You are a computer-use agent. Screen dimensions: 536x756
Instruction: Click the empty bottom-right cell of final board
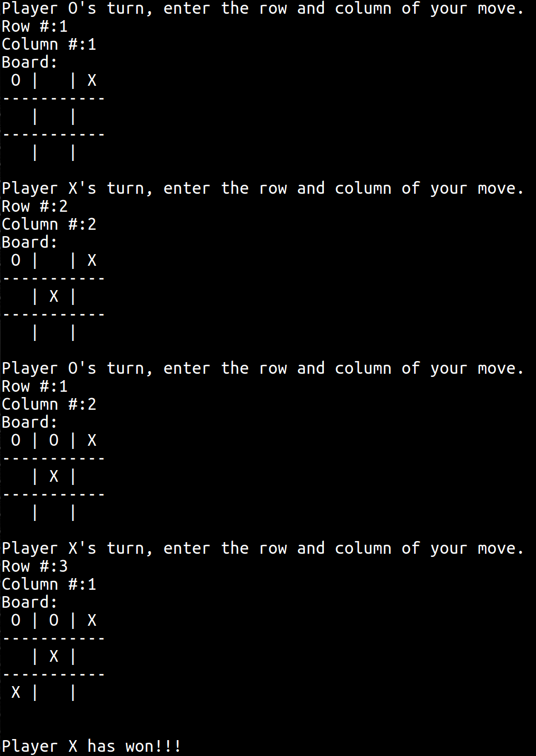pyautogui.click(x=92, y=692)
